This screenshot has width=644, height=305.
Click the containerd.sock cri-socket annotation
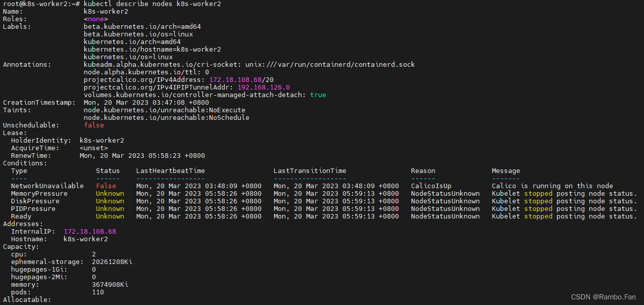click(x=250, y=64)
